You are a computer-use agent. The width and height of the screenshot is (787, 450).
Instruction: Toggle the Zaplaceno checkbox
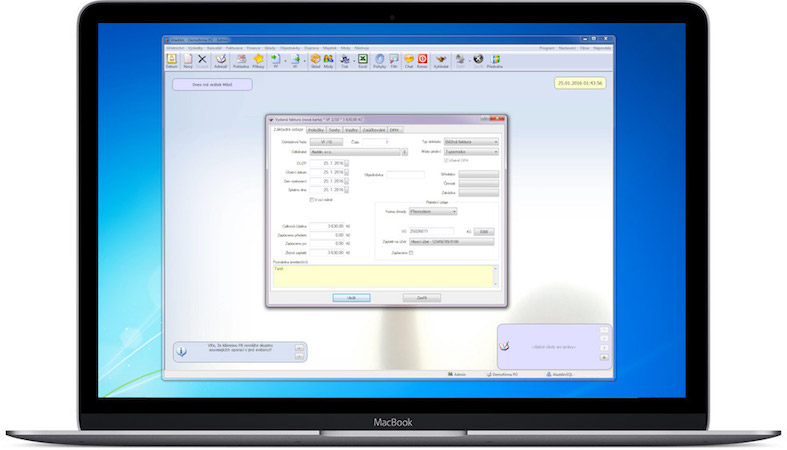[411, 253]
